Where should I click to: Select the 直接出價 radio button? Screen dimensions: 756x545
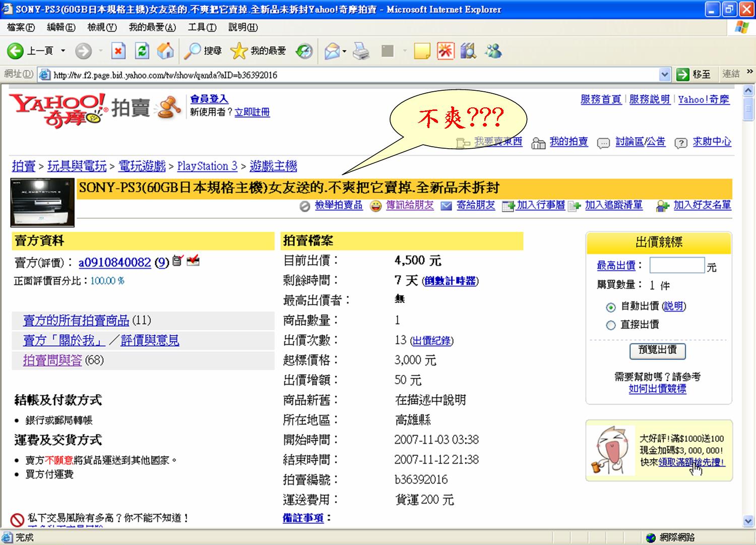pyautogui.click(x=611, y=325)
